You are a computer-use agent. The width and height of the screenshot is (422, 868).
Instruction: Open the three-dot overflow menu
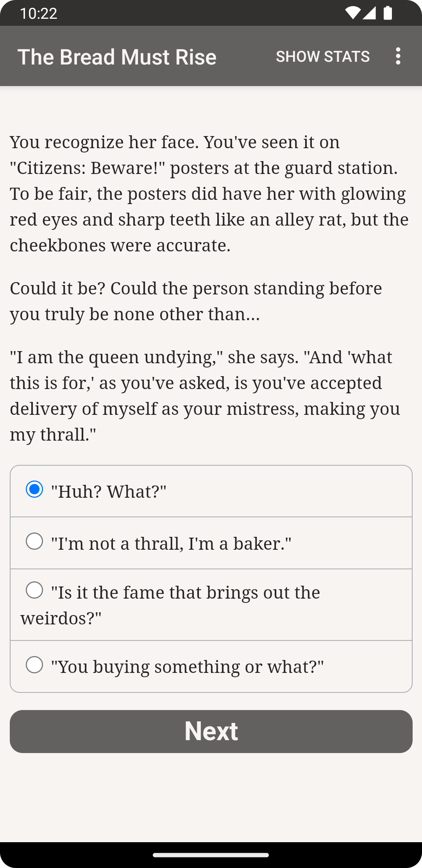398,56
